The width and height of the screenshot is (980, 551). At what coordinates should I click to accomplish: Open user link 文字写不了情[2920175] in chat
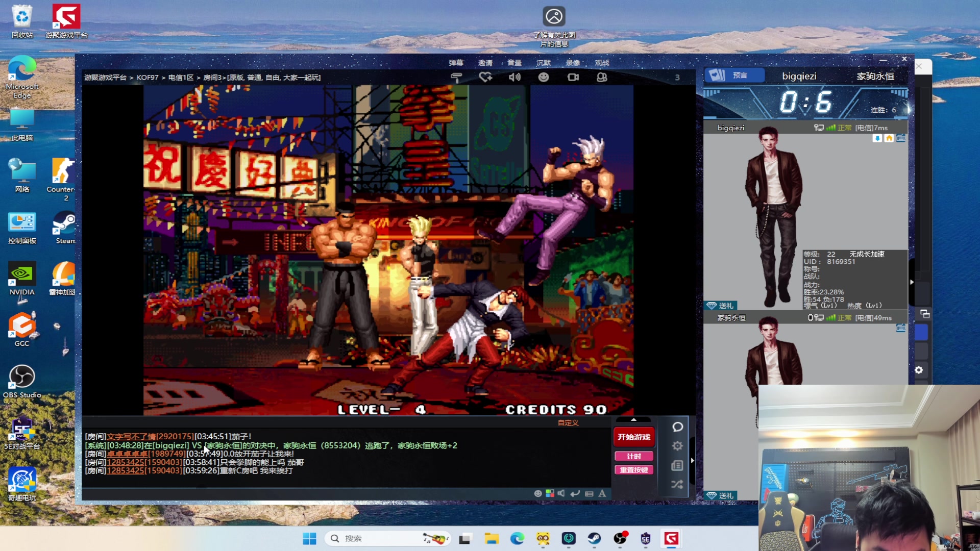coord(150,436)
